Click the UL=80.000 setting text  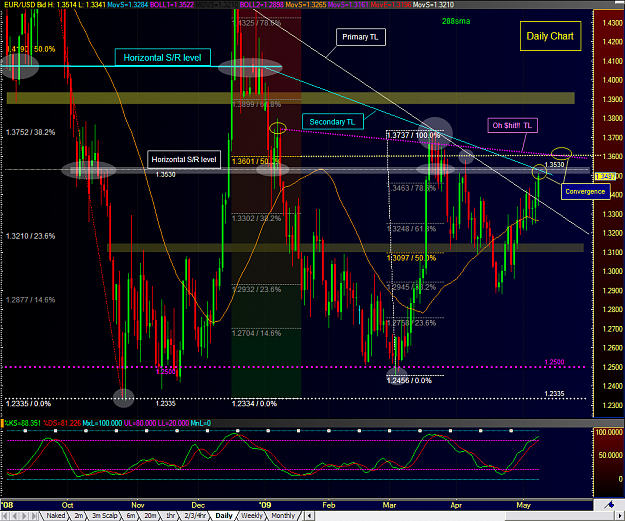pyautogui.click(x=139, y=423)
